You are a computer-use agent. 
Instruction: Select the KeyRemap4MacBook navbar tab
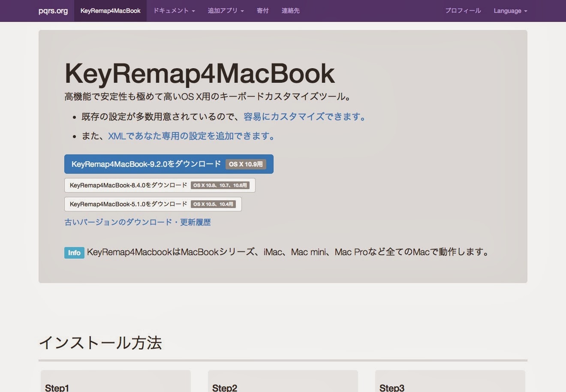(110, 11)
